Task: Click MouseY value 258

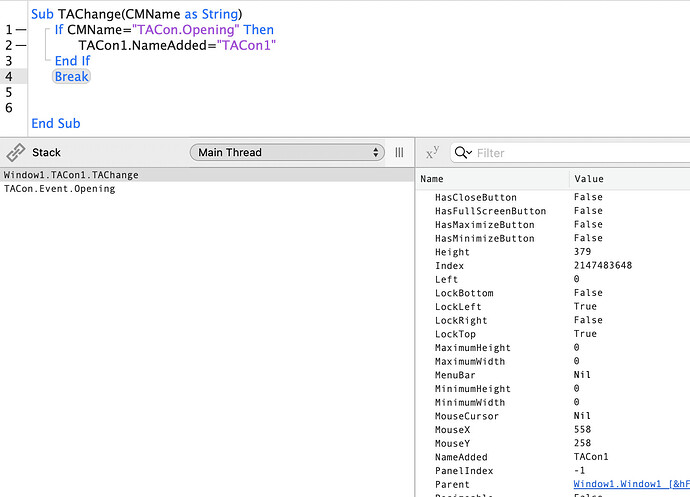Action: pos(582,443)
